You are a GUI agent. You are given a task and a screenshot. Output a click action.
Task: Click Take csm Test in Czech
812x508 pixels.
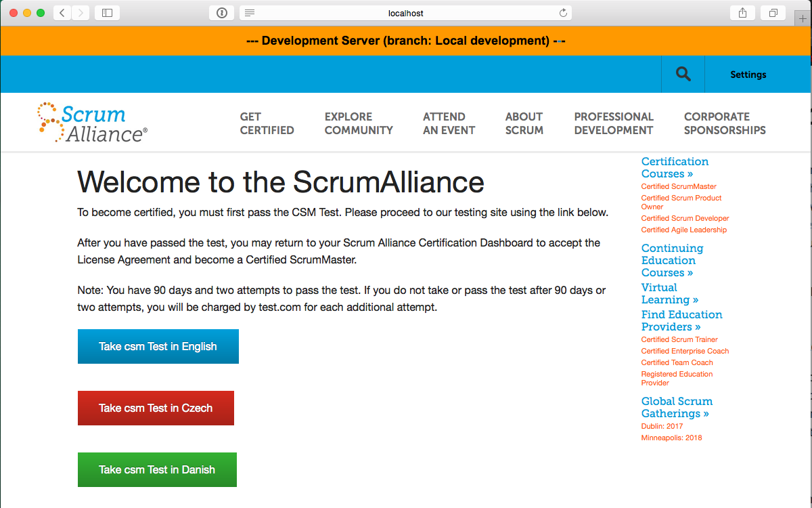tap(156, 408)
